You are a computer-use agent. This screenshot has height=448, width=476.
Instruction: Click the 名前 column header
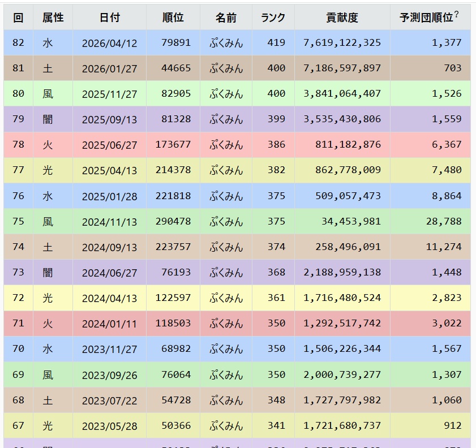(x=226, y=18)
